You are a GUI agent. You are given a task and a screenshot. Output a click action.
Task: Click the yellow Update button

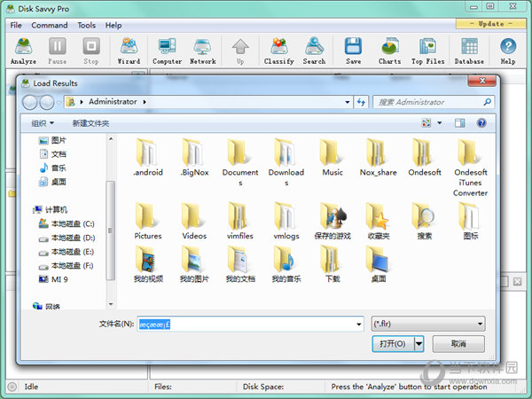(x=491, y=24)
